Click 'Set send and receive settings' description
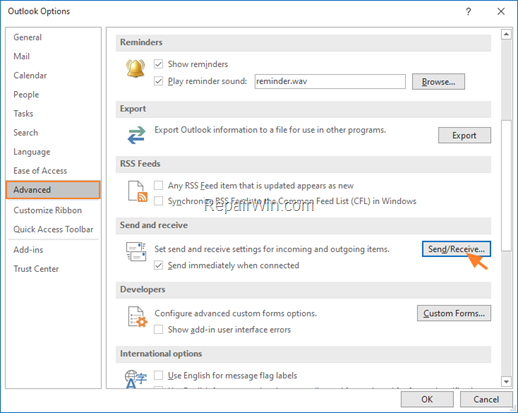 pos(272,249)
